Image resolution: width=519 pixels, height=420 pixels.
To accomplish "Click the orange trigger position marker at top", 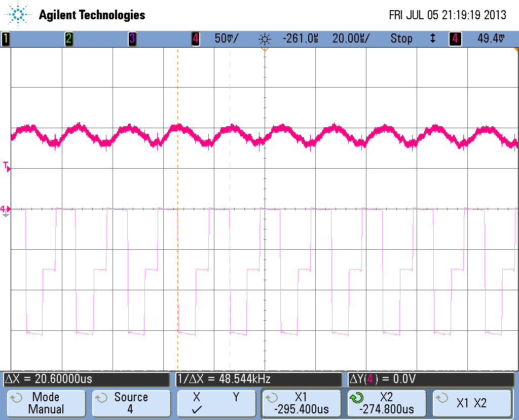I will click(x=265, y=49).
